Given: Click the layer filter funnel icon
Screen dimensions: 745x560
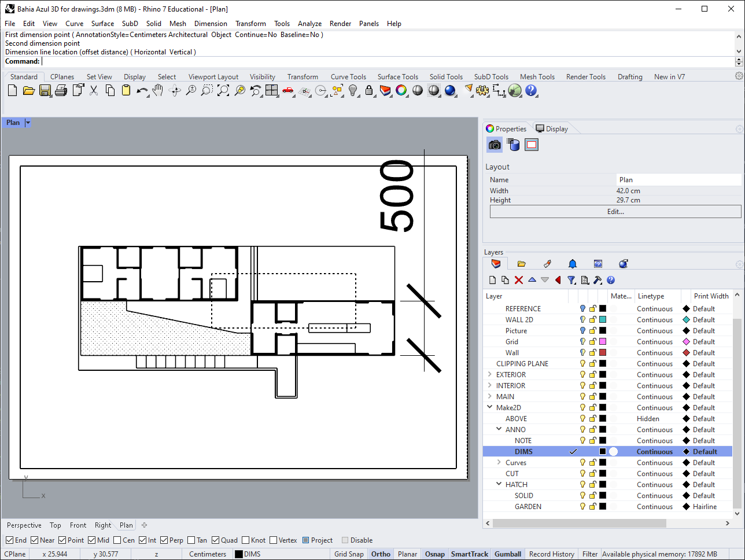Looking at the screenshot, I should point(571,280).
